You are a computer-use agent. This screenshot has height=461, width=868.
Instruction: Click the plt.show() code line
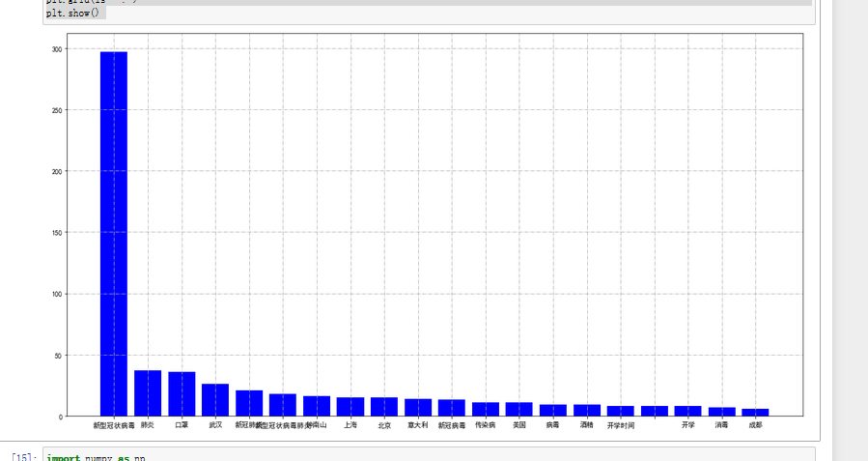click(x=72, y=13)
